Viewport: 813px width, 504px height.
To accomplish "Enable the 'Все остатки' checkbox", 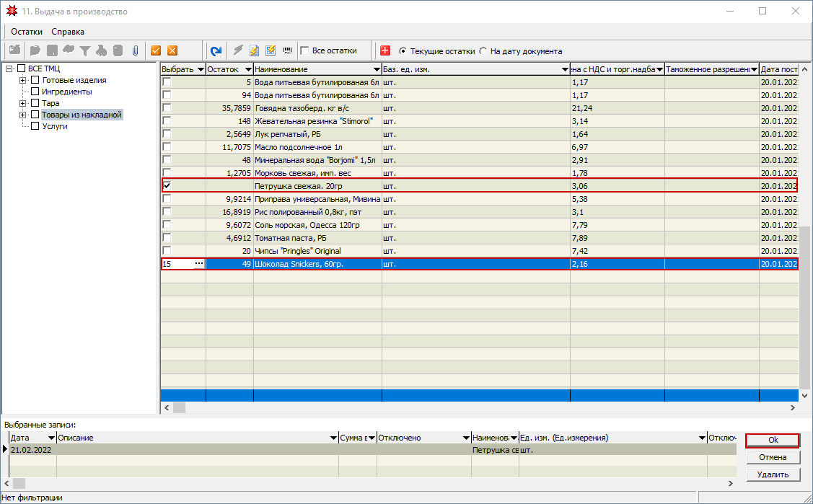I will click(x=305, y=51).
